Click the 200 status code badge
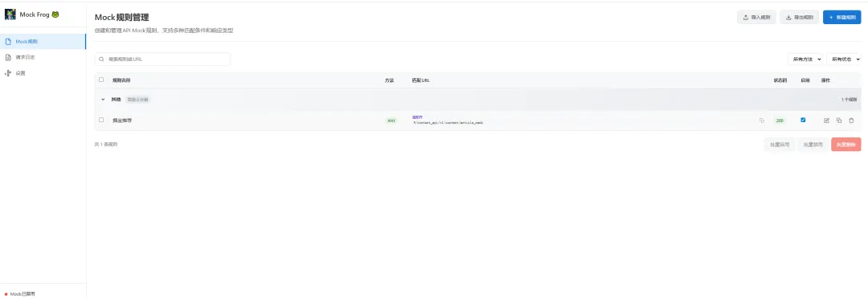 coord(780,120)
